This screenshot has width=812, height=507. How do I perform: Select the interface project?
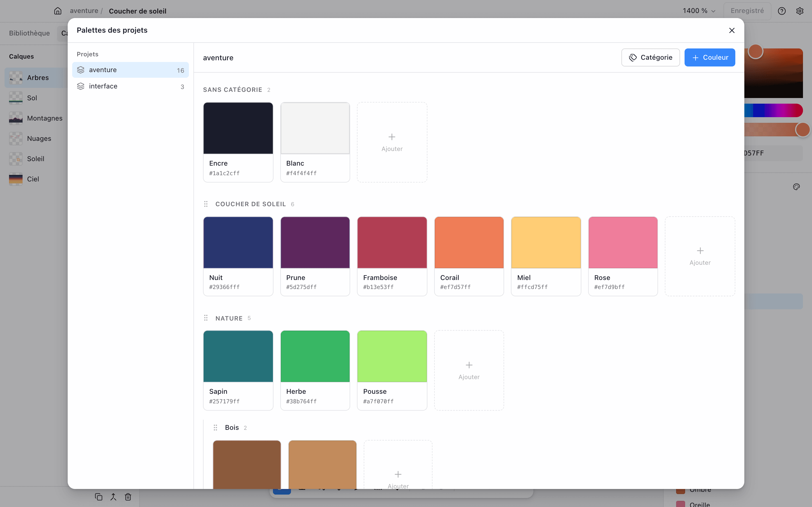click(x=131, y=86)
